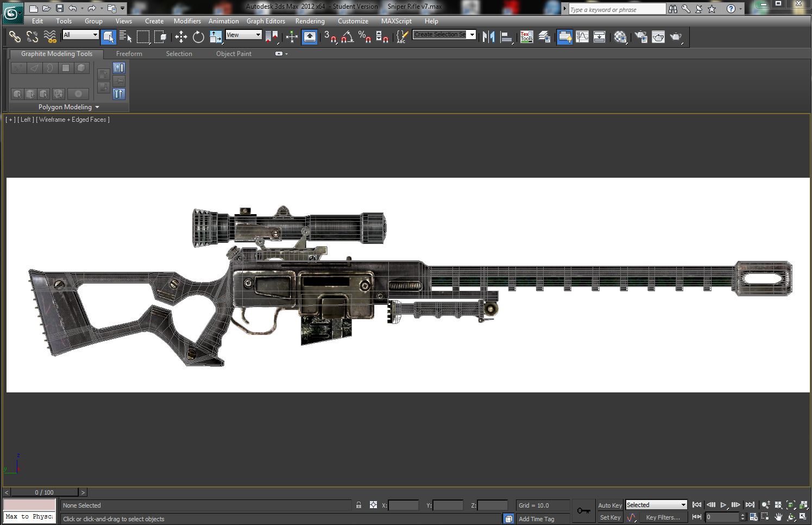Open the Select by Name dialog
Screen dimensions: 812x525
125,36
